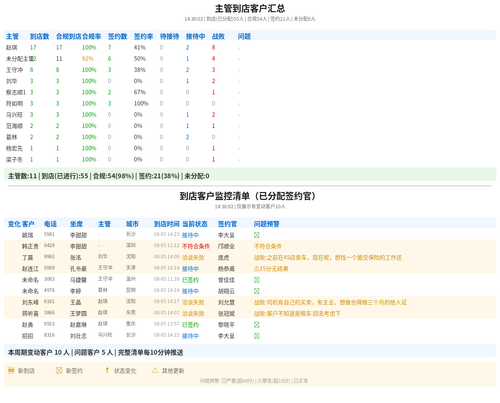Viewport: 500px width, 403px height.
Task: Click the 其他更新 legend label
Action: point(173,371)
